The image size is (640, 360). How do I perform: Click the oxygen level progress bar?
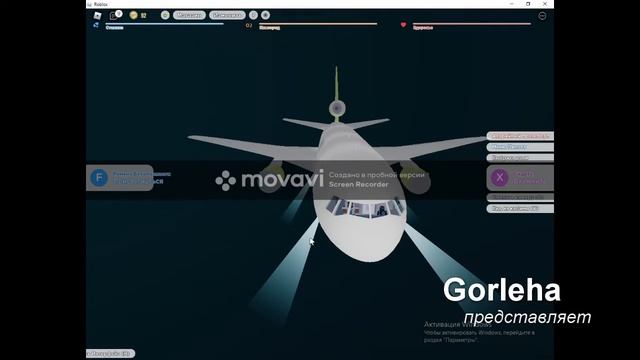tap(318, 24)
